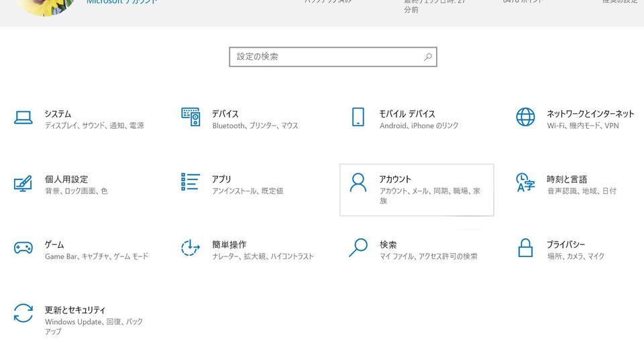Click the Windows Update、回復、バックアップ description
The image size is (644, 341).
[x=94, y=327]
